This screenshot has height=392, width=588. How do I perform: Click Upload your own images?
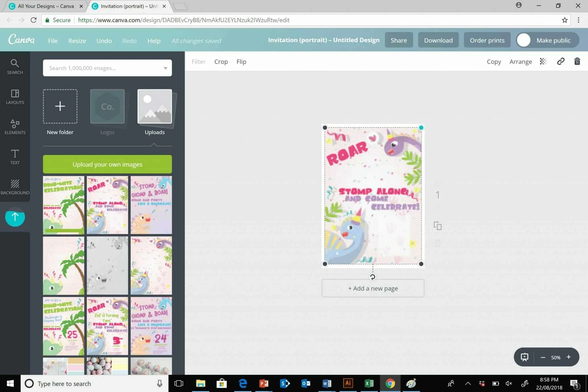click(107, 164)
